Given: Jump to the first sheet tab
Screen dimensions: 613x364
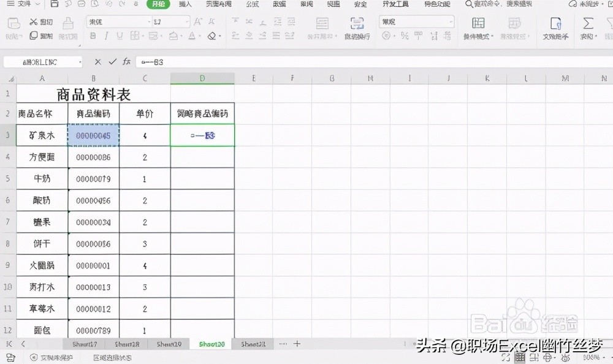Looking at the screenshot, I should pos(9,344).
